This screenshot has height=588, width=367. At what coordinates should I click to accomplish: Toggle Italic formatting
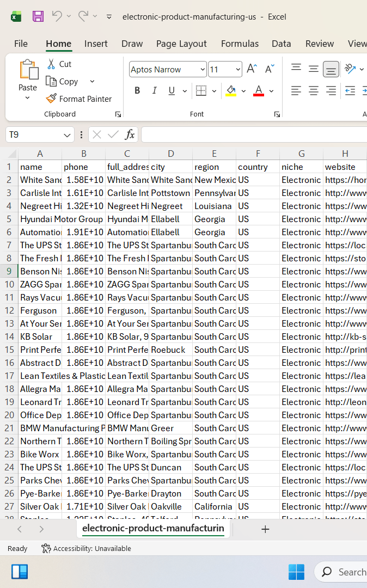(155, 90)
